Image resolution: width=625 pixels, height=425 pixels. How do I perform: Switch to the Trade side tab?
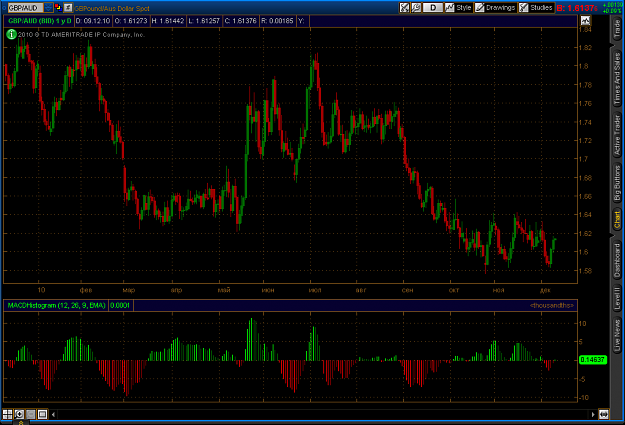pos(617,29)
